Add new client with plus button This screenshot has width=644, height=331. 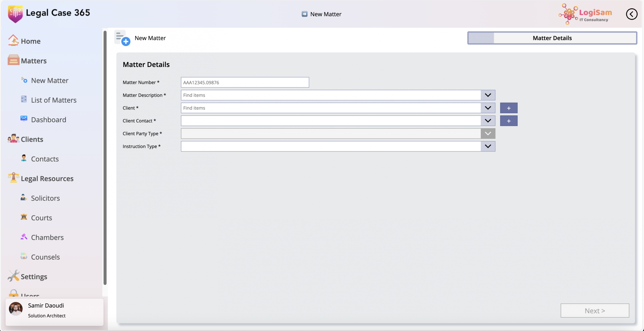[509, 108]
